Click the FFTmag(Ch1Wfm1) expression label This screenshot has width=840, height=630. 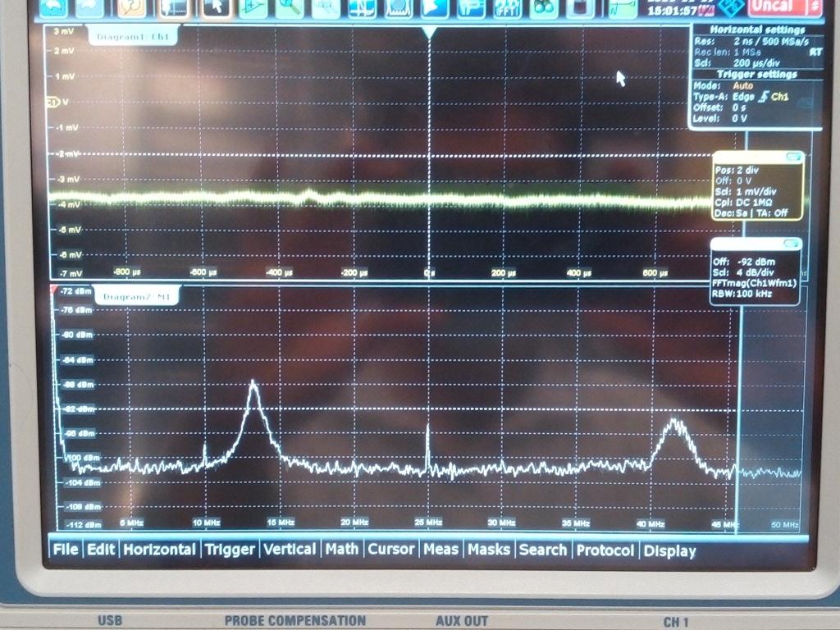[x=754, y=283]
